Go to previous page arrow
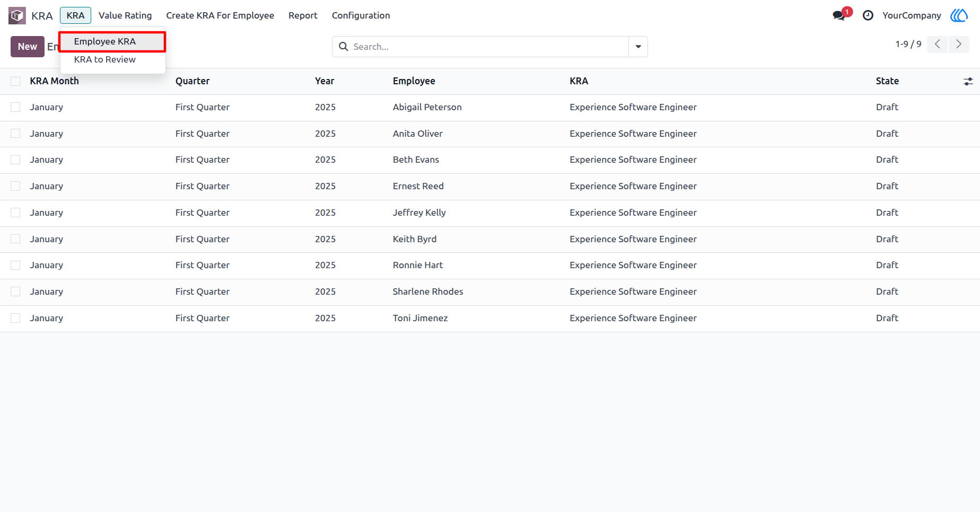Image resolution: width=980 pixels, height=512 pixels. (938, 44)
